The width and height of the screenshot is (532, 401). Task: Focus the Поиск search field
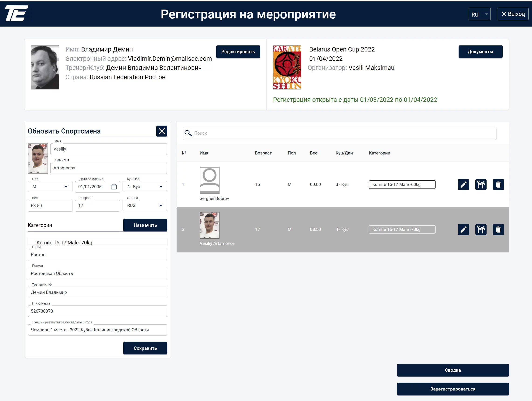point(340,133)
